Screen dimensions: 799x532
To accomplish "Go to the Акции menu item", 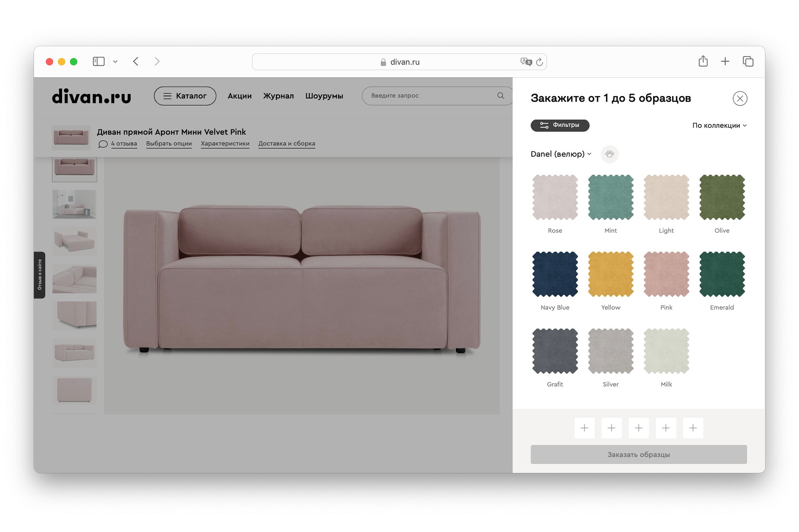I will click(x=239, y=96).
